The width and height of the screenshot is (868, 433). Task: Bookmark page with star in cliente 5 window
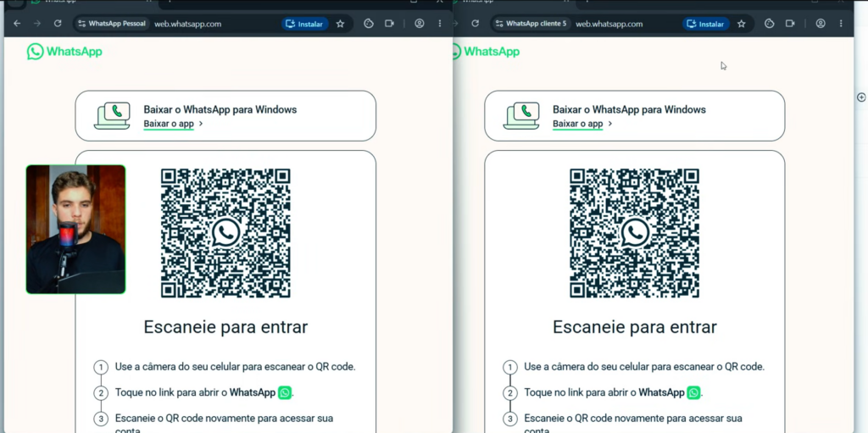coord(741,24)
